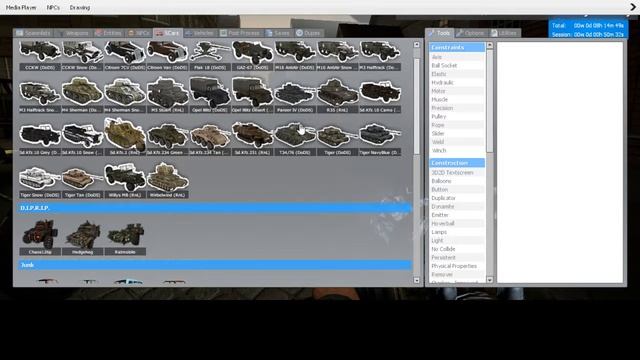The height and width of the screenshot is (360, 640).
Task: Open the Post Process tab
Action: pyautogui.click(x=240, y=33)
